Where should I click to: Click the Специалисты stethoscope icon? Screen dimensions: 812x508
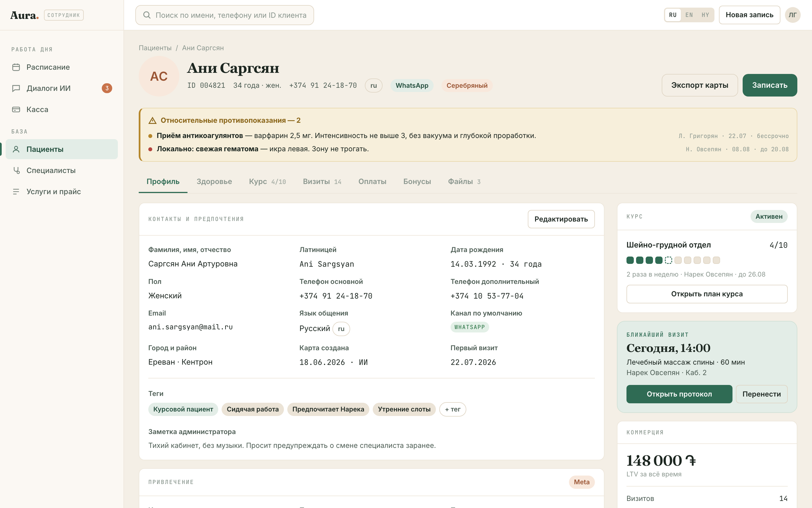(16, 170)
